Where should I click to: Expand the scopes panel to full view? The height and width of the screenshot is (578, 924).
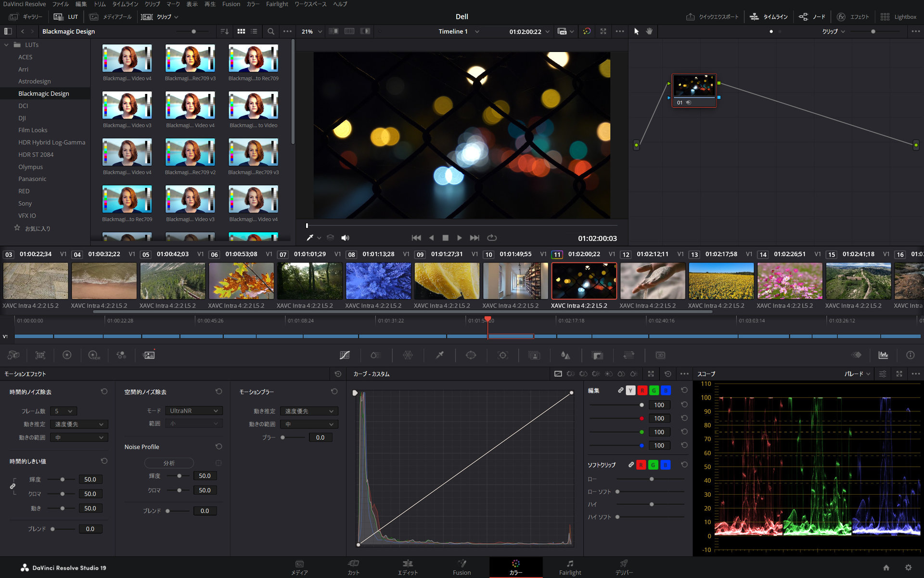click(x=899, y=374)
